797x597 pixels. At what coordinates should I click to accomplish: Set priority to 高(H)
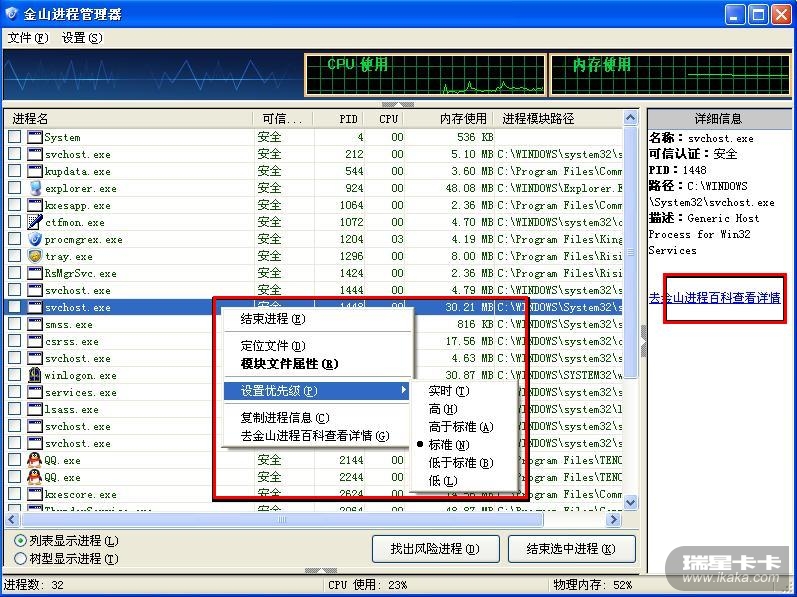point(464,409)
